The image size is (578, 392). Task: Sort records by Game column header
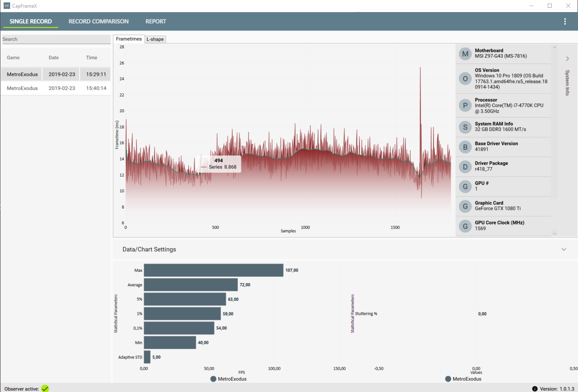[x=13, y=58]
